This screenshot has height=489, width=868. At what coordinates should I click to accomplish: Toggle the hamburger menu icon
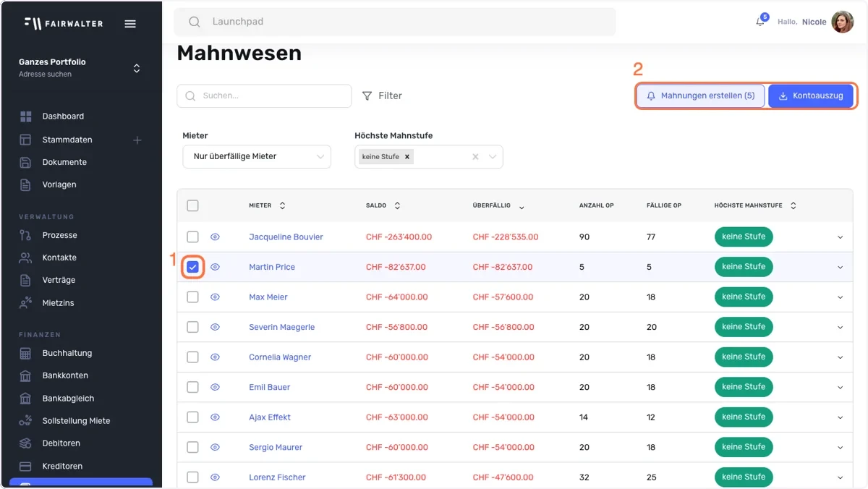[x=130, y=23]
